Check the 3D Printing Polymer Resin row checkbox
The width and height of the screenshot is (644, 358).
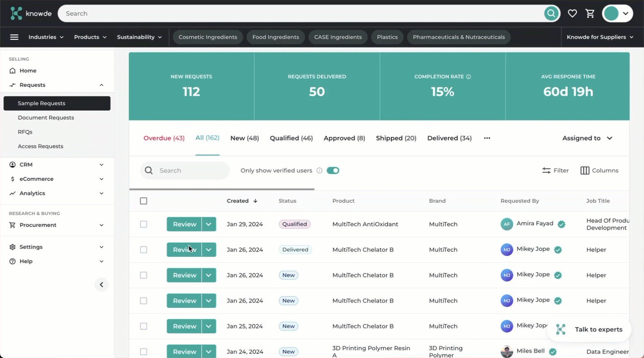pyautogui.click(x=144, y=352)
